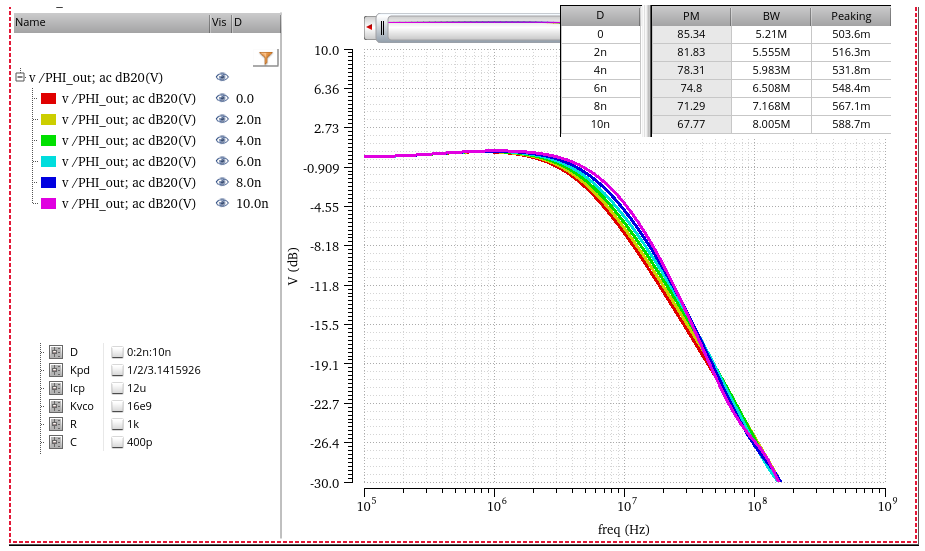The image size is (925, 551).
Task: Toggle visibility of the 4.0n trace
Action: click(x=222, y=140)
